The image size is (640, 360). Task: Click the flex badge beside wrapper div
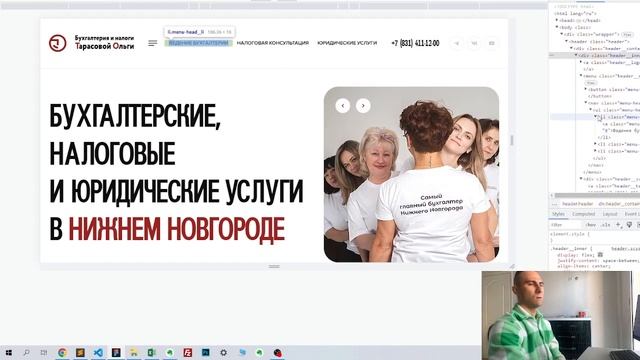click(x=627, y=34)
